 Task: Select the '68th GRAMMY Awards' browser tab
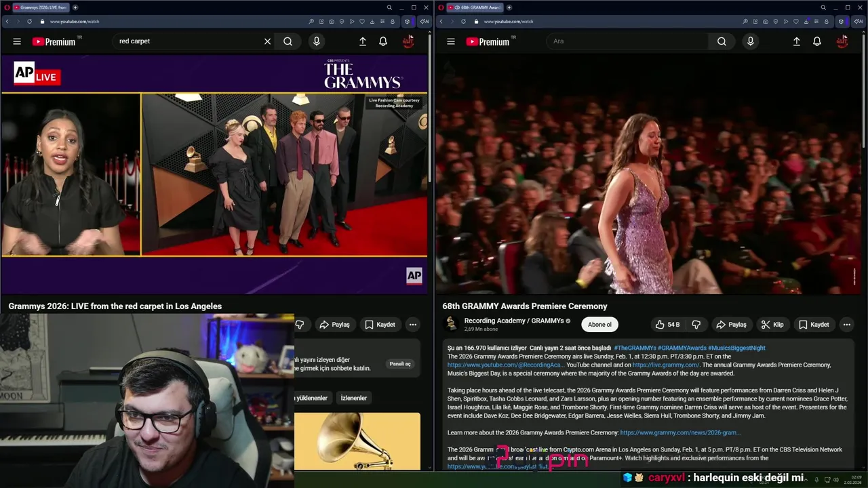point(475,7)
